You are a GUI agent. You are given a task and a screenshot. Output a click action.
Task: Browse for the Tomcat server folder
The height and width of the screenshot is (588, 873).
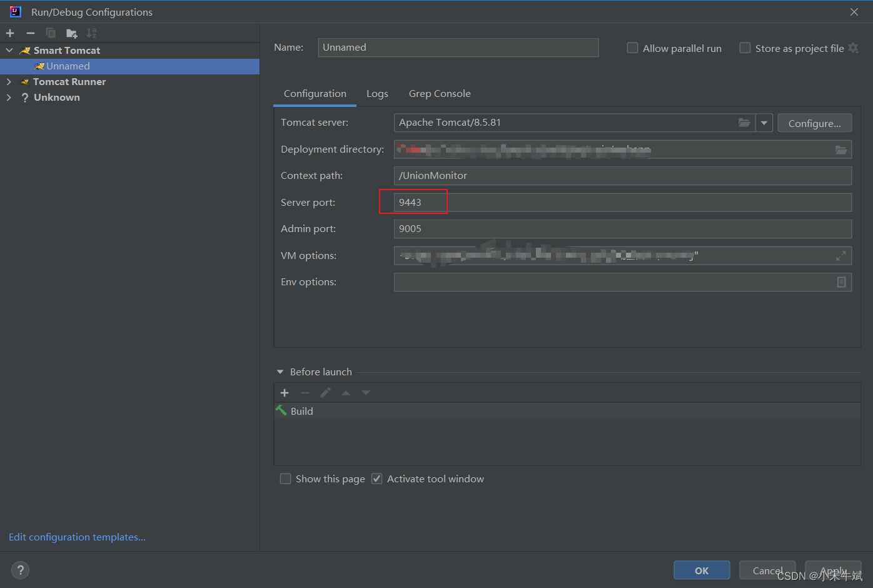[x=744, y=123]
